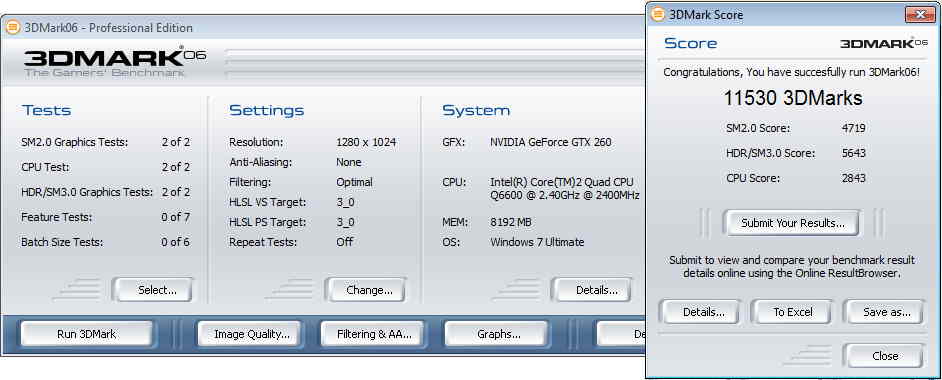The image size is (942, 380).
Task: Click the Tests section heading
Action: (x=46, y=110)
